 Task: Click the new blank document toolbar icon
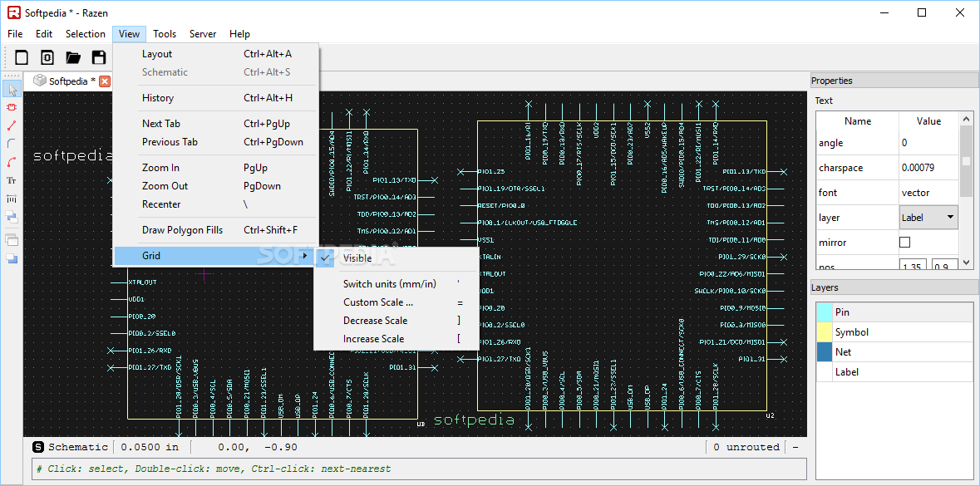22,57
